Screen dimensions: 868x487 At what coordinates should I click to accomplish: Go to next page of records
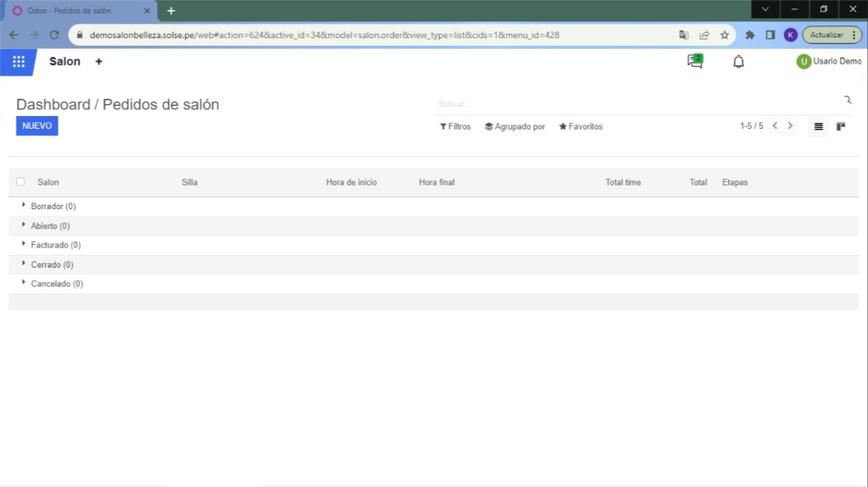[790, 126]
